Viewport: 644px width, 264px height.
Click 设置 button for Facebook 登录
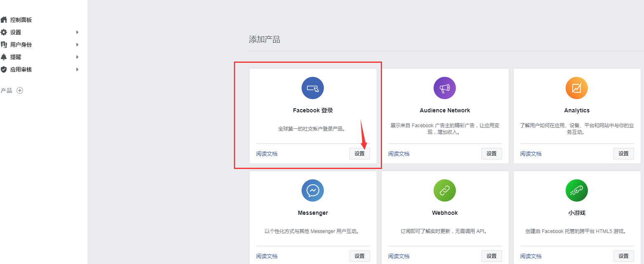360,154
